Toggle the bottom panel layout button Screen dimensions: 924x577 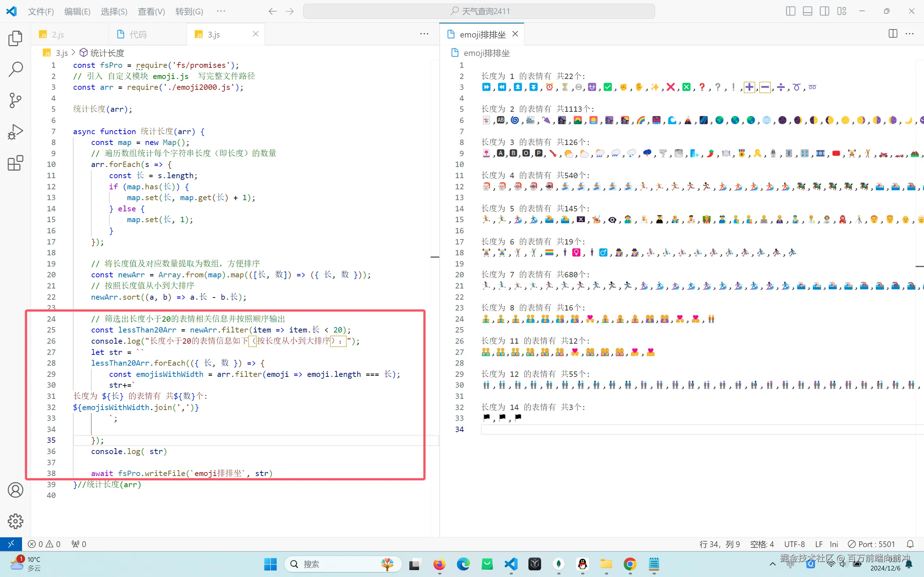pyautogui.click(x=807, y=11)
